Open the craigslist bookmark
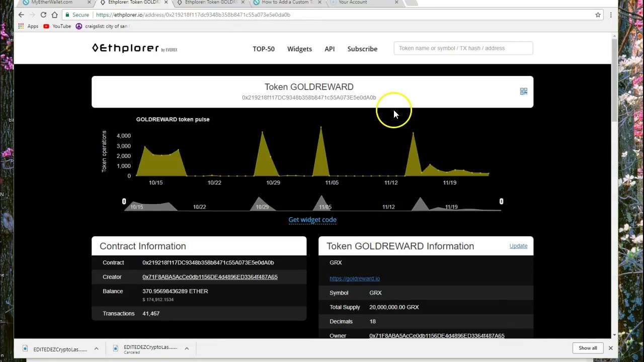This screenshot has height=362, width=644. click(x=102, y=26)
